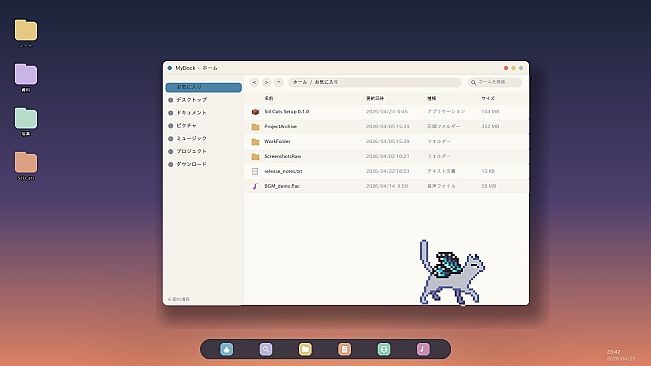Sort files by サイズ column header
Image resolution: width=651 pixels, height=366 pixels.
tap(488, 98)
